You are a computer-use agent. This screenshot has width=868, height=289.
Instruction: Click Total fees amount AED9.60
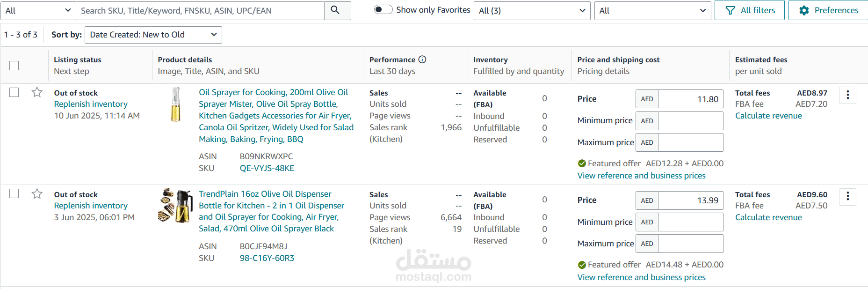(812, 194)
